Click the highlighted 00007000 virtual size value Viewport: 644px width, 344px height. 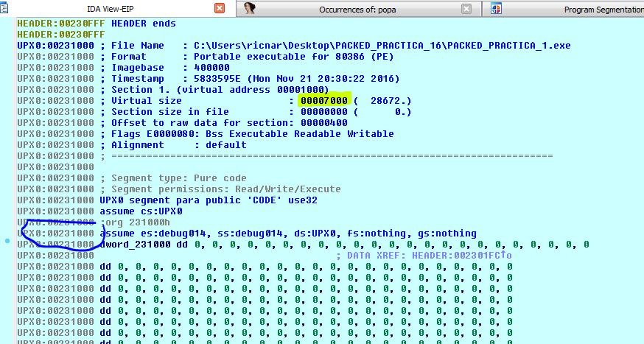(x=323, y=100)
